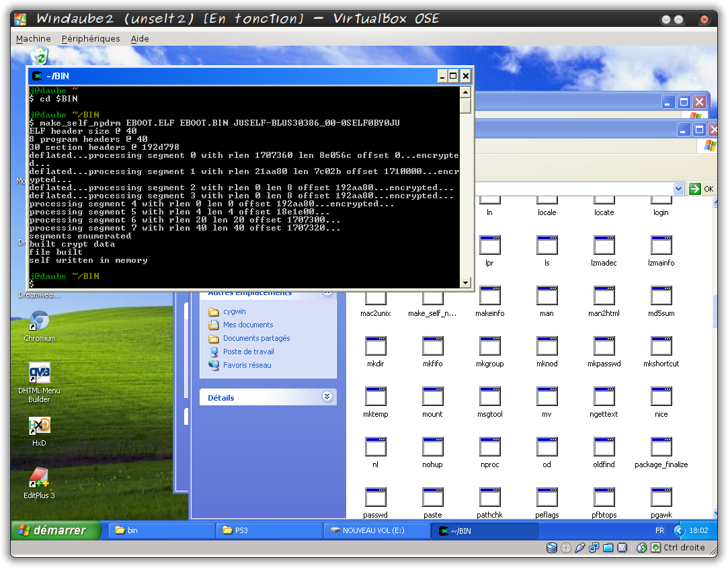Select the man2html file icon
The height and width of the screenshot is (570, 728).
coord(604,296)
